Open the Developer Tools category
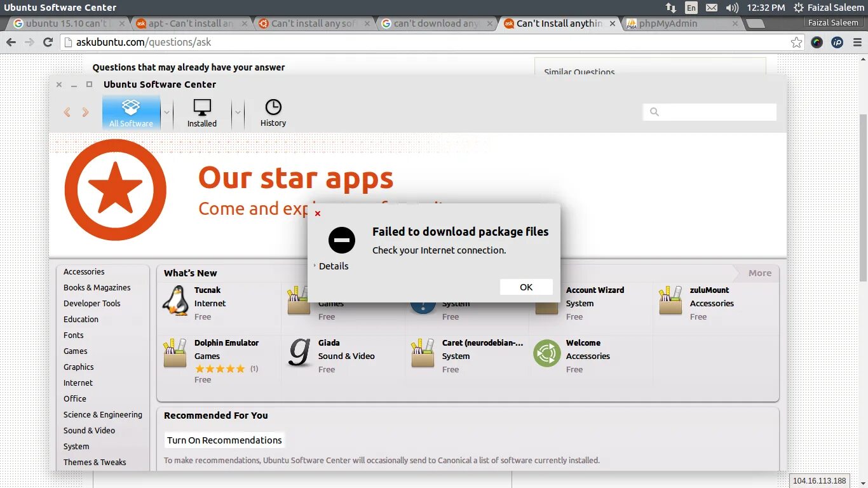This screenshot has width=868, height=488. (92, 303)
